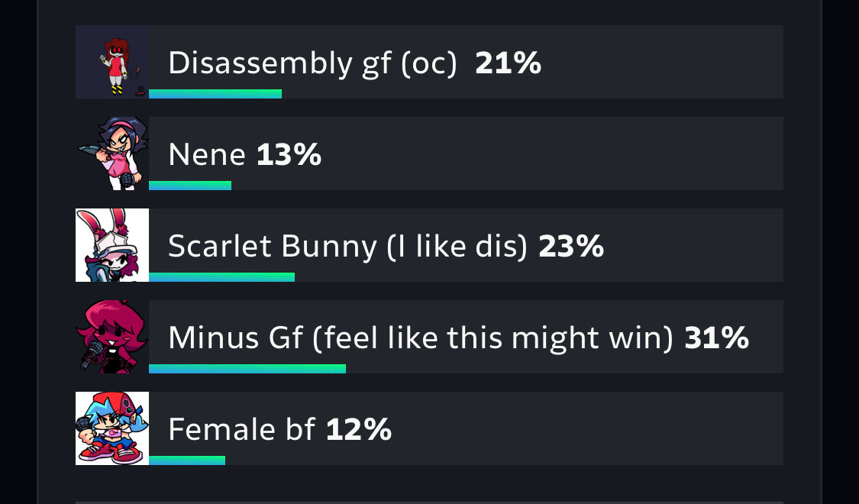Screen dimensions: 859x504
Task: Click the Disassembly gf character thumbnail
Action: point(112,62)
